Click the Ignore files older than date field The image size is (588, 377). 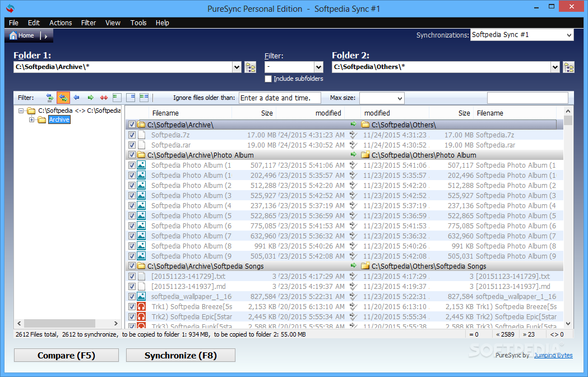click(x=280, y=98)
